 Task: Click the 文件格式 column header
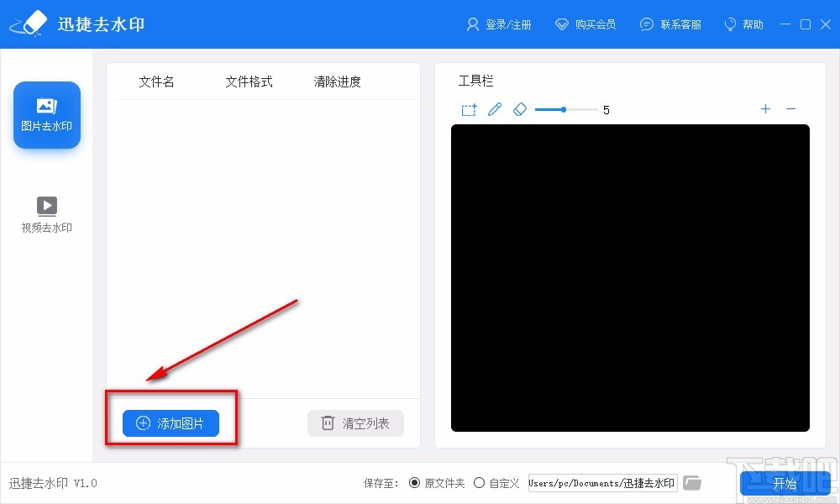[249, 81]
